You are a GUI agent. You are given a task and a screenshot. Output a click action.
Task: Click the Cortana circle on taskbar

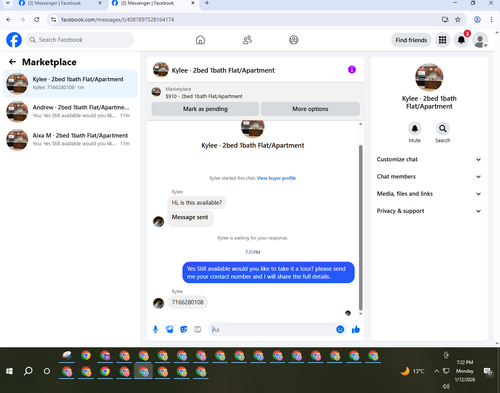(x=47, y=371)
